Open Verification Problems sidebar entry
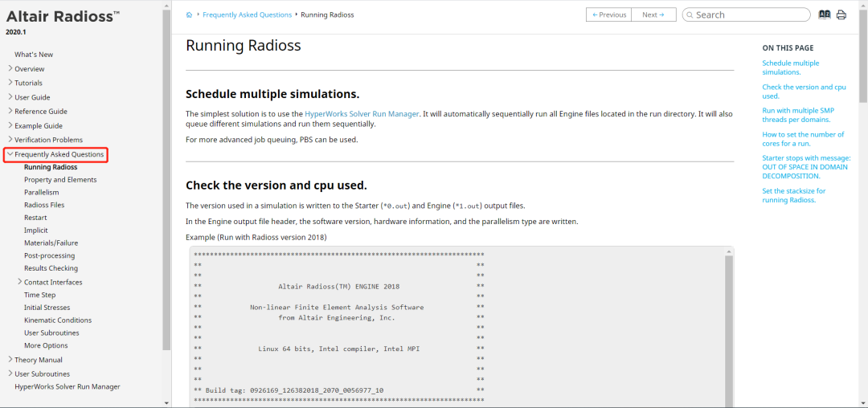This screenshot has width=868, height=408. click(48, 139)
